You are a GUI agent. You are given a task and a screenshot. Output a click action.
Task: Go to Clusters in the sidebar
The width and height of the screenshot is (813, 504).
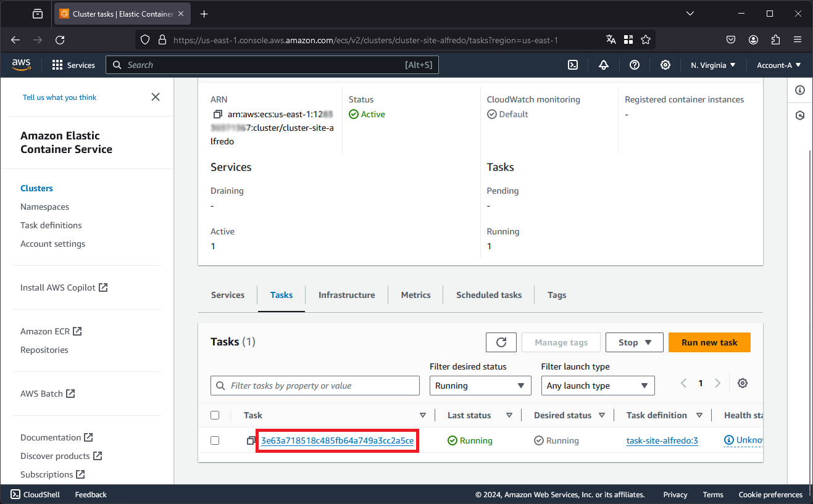[37, 188]
